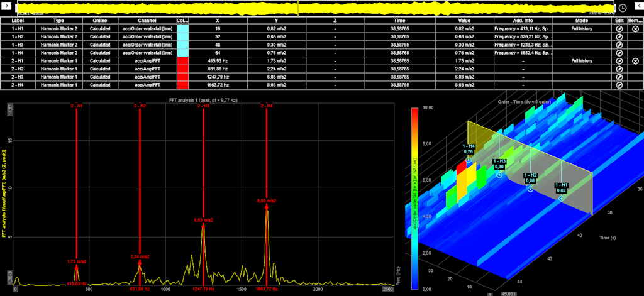Image resolution: width=644 pixels, height=296 pixels.
Task: Click the 1663,72 Hz frequency label below the graph
Action: click(267, 290)
